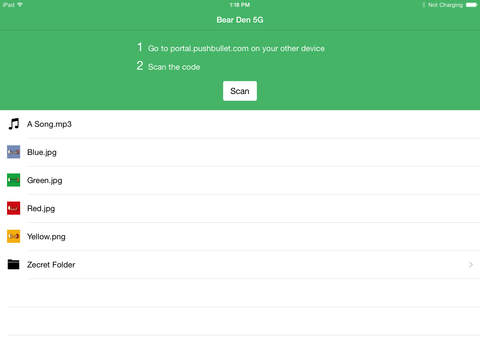This screenshot has width=480, height=360.
Task: Select the music note icon for A Song.mp3
Action: pos(14,124)
